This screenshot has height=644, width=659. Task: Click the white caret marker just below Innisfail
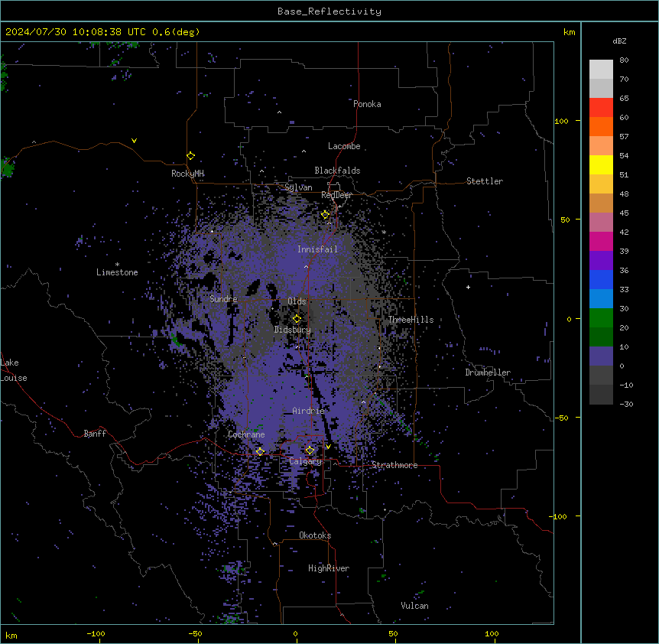coord(306,266)
